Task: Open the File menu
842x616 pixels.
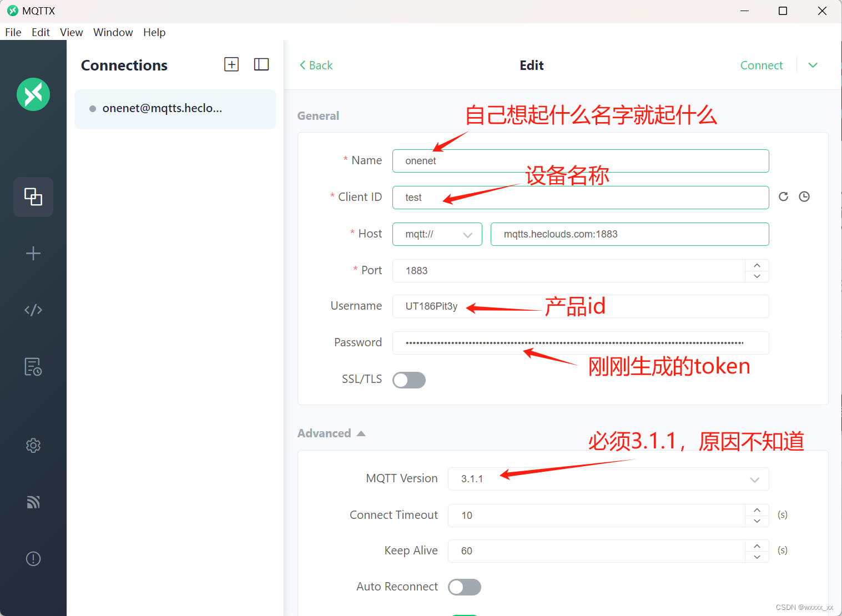Action: pos(13,32)
